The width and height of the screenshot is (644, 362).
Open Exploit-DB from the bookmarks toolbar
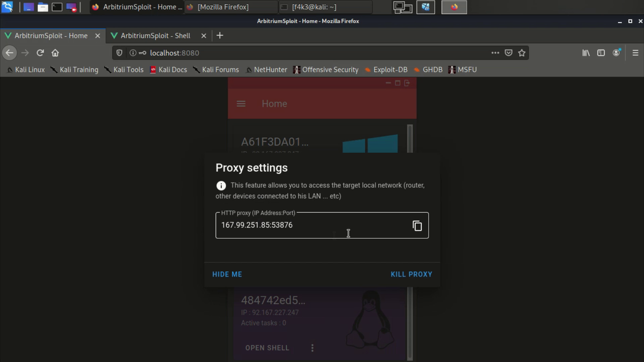coord(390,69)
